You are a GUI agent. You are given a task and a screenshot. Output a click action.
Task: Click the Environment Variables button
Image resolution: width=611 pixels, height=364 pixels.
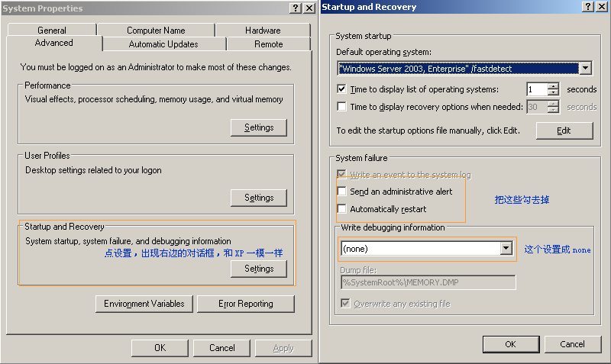[x=144, y=304]
